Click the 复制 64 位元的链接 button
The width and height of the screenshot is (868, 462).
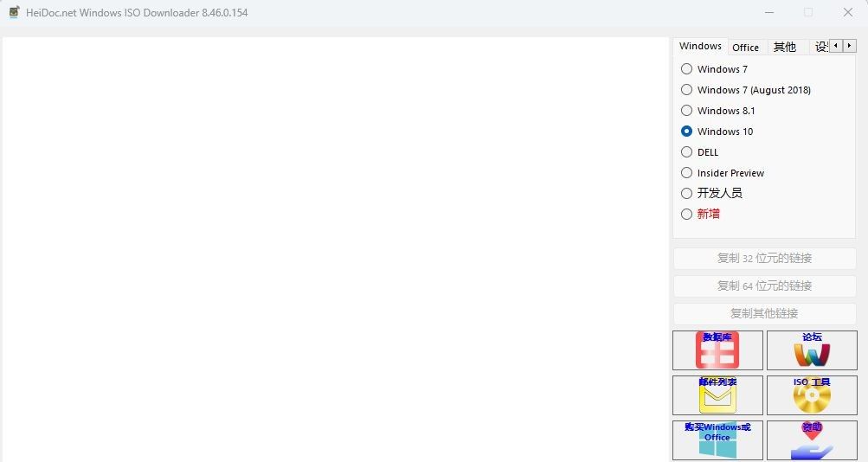[764, 286]
